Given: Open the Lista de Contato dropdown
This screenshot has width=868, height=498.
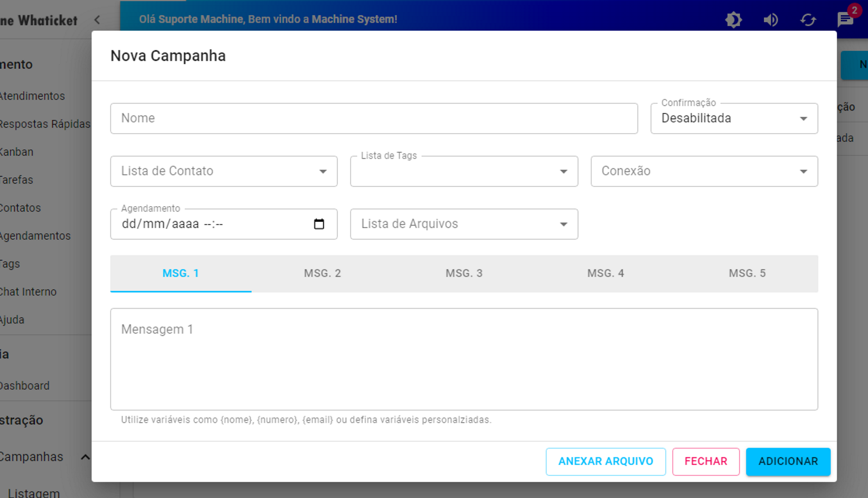Looking at the screenshot, I should coord(224,171).
